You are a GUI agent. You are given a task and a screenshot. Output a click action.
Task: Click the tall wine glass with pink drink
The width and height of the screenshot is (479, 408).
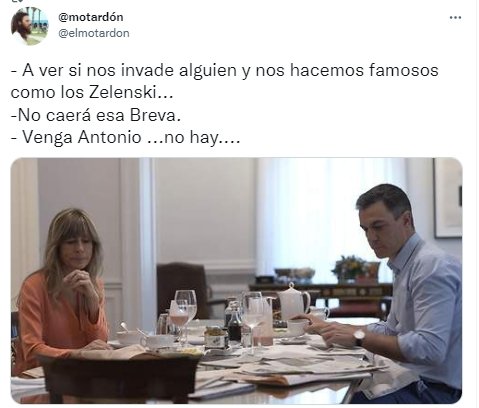pos(186,315)
